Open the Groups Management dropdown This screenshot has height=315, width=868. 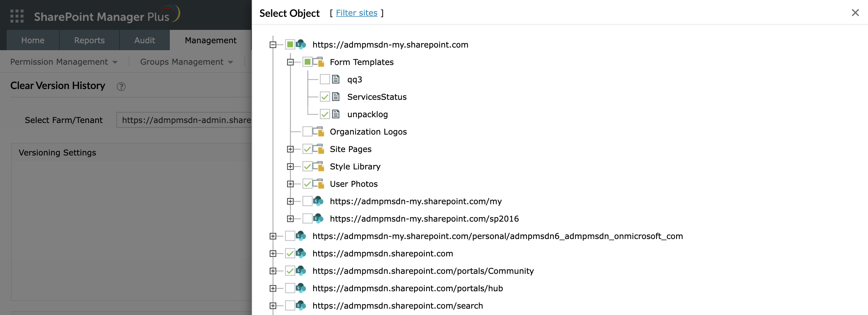(187, 62)
